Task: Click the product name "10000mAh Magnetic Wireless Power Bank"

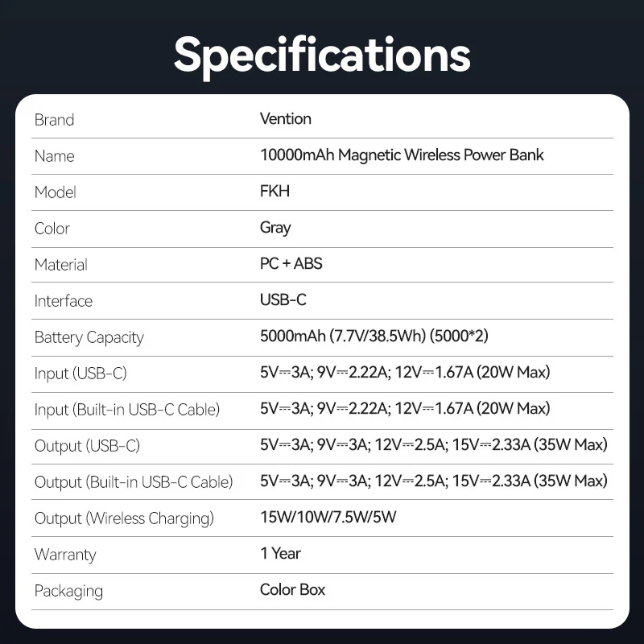Action: [x=402, y=155]
